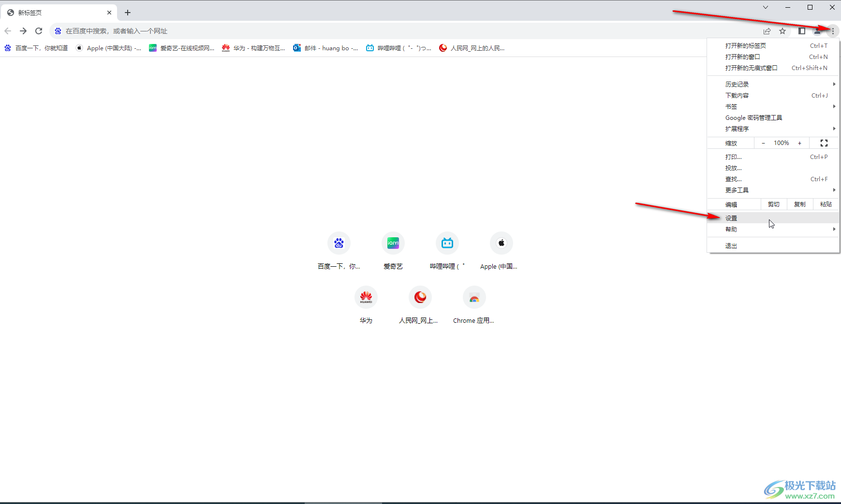Open the side panel icon

click(x=802, y=31)
